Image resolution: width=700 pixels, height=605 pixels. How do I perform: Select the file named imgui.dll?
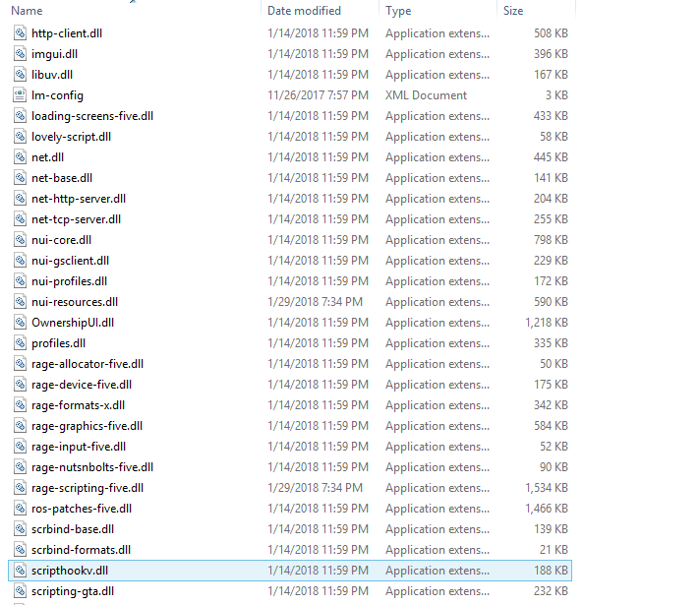point(54,54)
